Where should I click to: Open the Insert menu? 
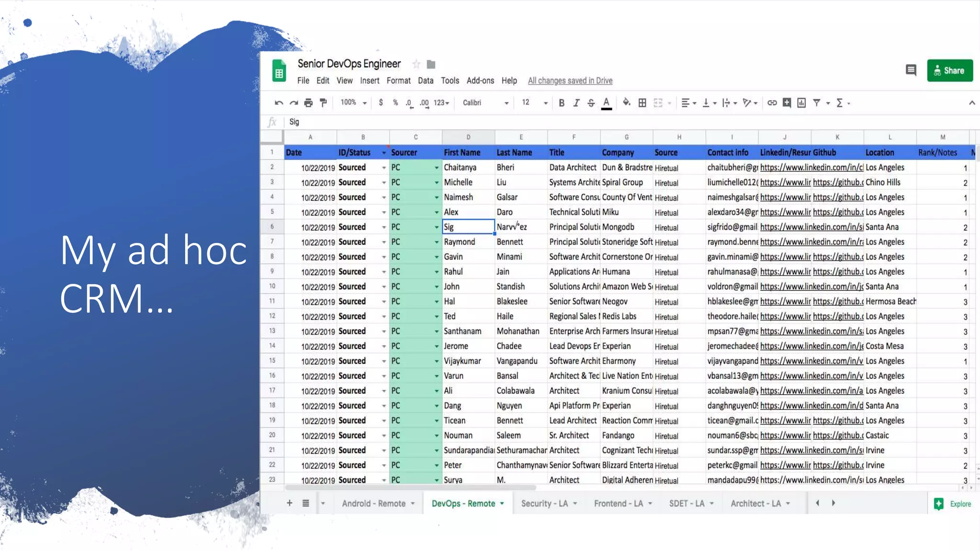[x=369, y=81]
